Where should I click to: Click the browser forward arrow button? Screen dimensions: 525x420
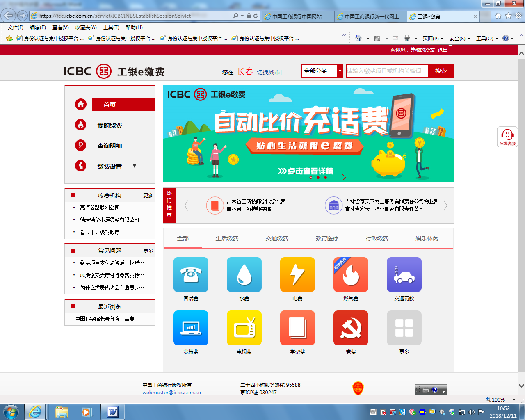(23, 16)
